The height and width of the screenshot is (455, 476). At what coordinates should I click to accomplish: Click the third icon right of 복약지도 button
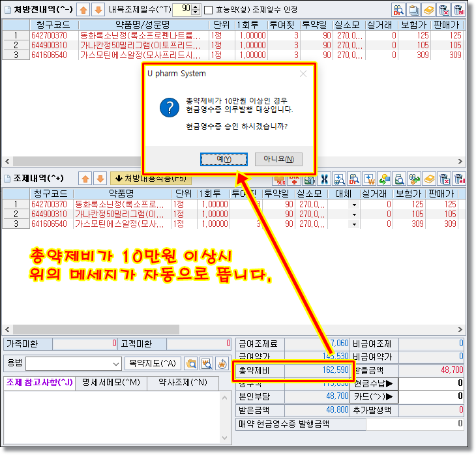(222, 363)
